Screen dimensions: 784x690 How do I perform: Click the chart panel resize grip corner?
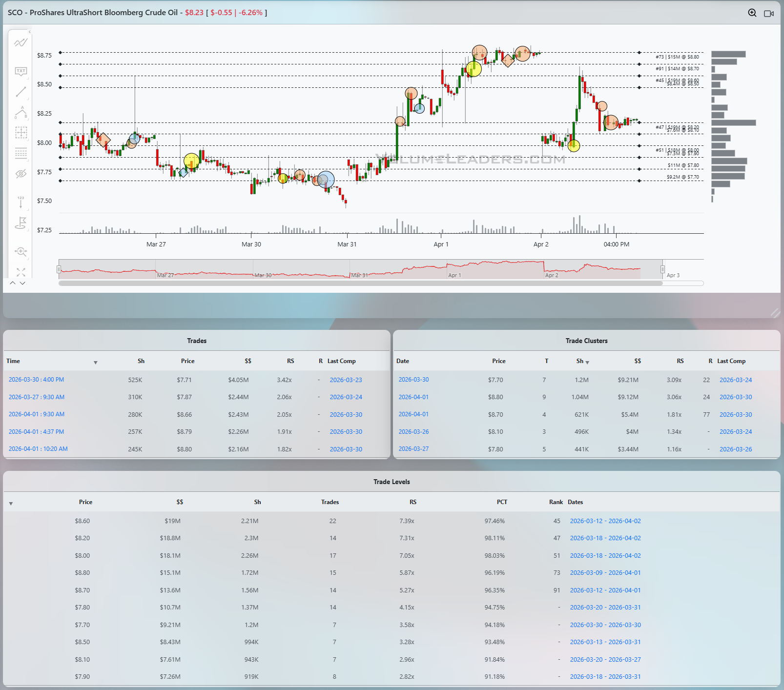pyautogui.click(x=775, y=313)
